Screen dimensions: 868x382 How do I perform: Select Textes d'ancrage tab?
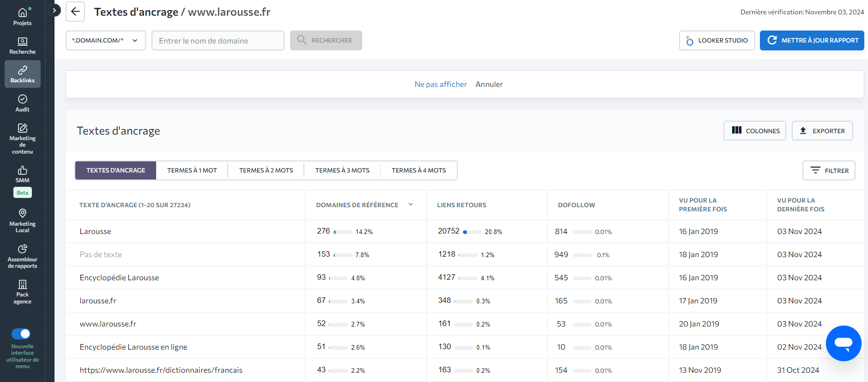tap(115, 170)
